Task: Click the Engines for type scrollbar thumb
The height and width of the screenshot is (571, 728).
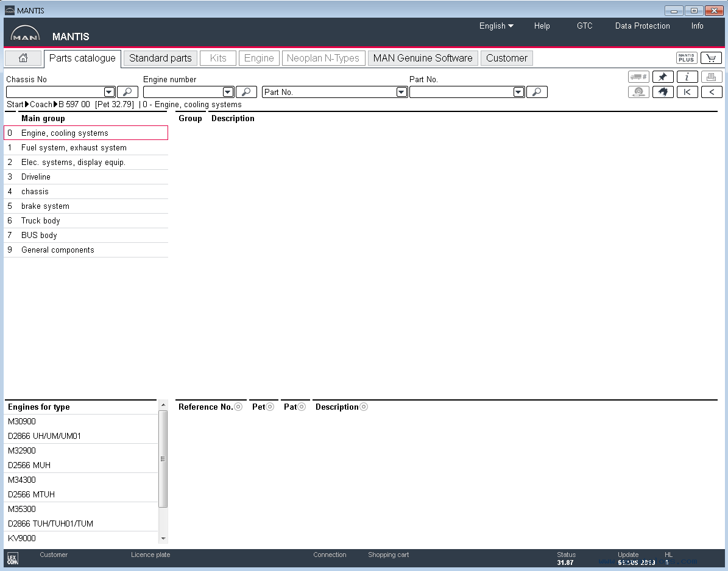Action: (163, 459)
